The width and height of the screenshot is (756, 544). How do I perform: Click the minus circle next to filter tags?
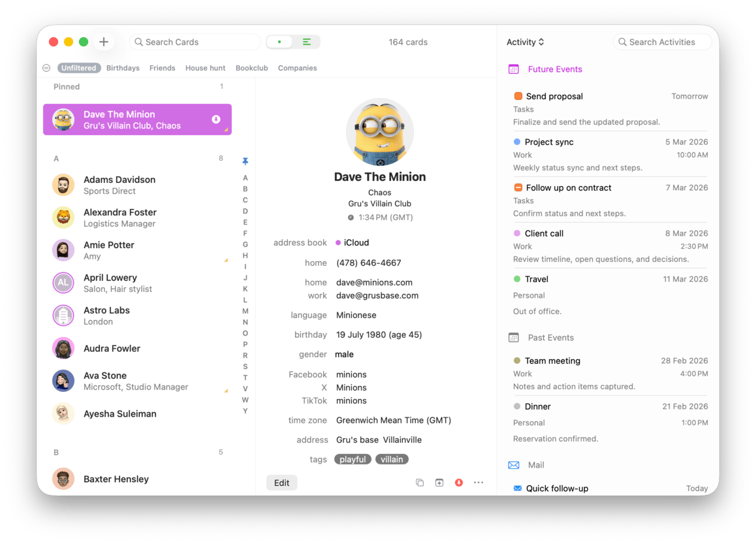click(46, 67)
